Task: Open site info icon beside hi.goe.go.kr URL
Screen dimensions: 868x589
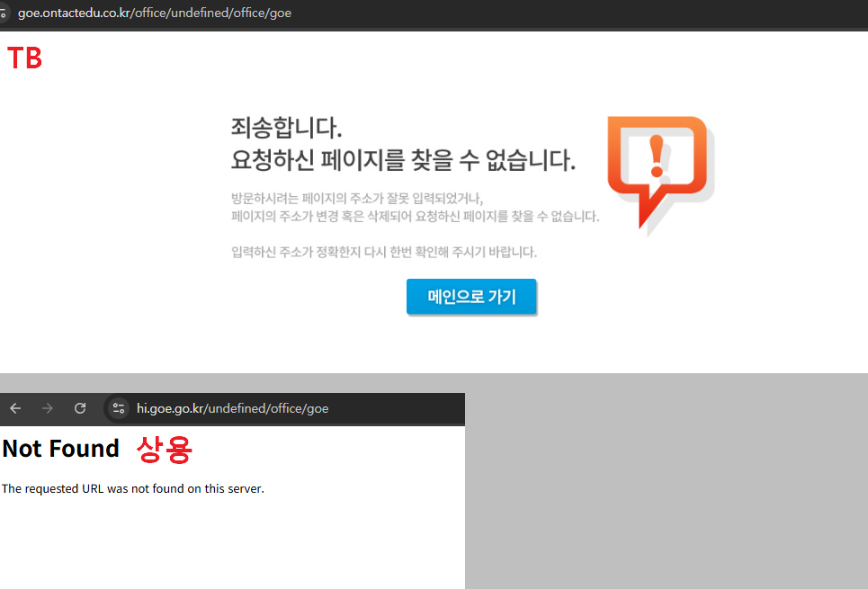Action: [x=118, y=408]
